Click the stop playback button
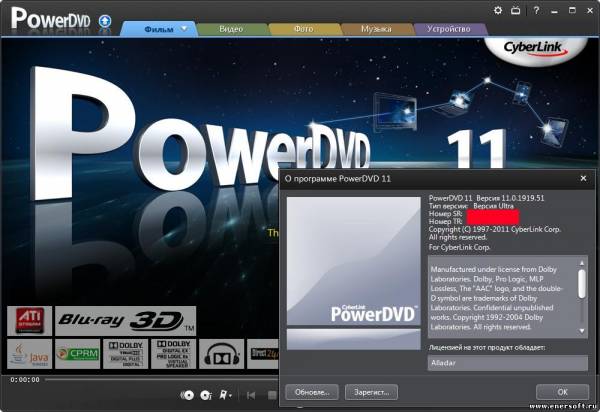This screenshot has width=600, height=412. [x=272, y=395]
